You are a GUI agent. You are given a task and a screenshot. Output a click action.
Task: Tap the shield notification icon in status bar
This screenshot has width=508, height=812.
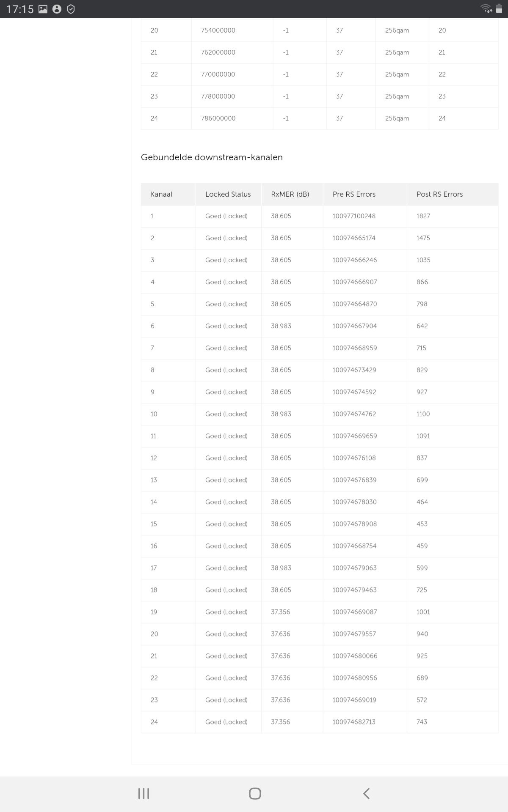(71, 9)
